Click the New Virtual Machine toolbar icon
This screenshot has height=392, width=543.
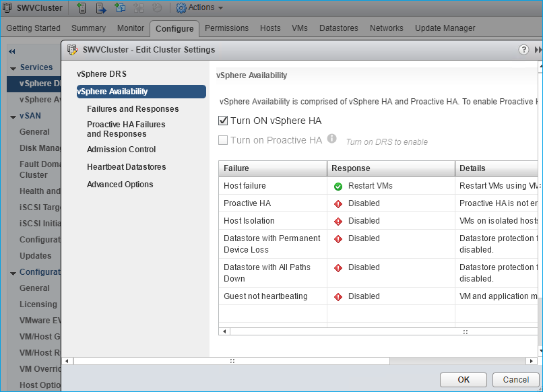120,7
